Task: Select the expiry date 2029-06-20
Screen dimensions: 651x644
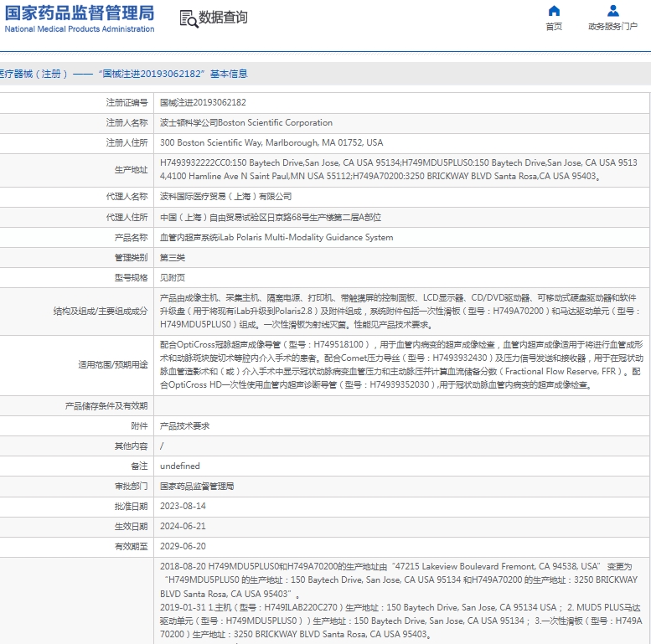Action: pyautogui.click(x=183, y=547)
